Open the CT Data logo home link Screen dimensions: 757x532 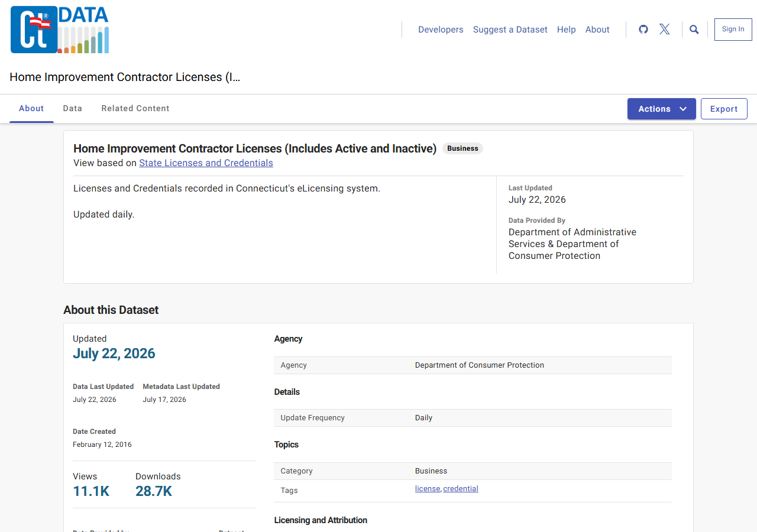tap(60, 30)
